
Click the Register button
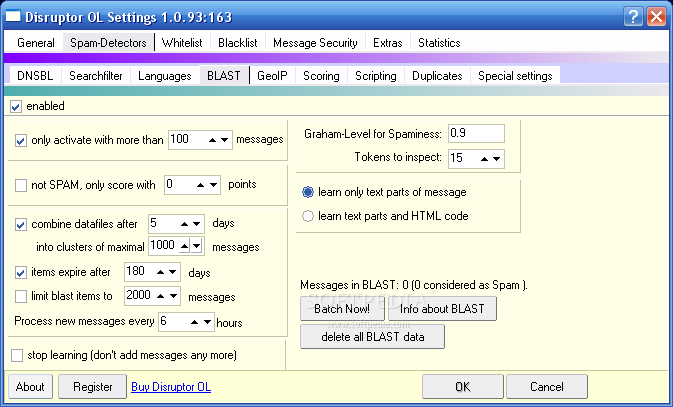pos(92,386)
